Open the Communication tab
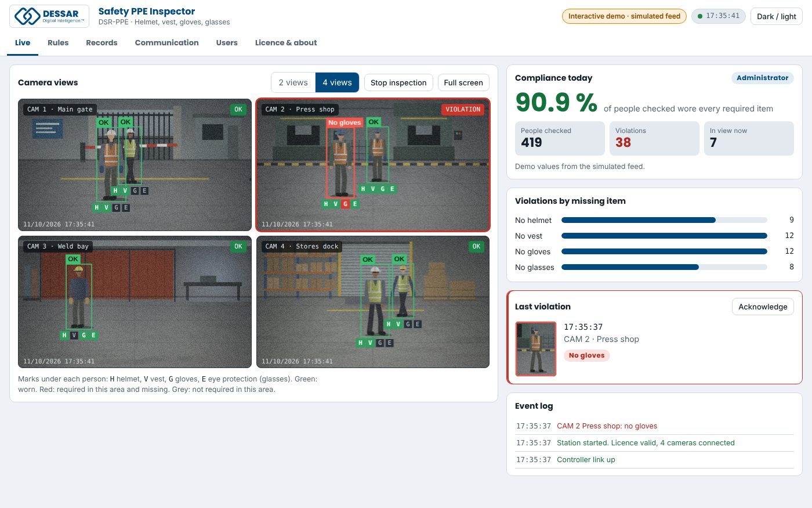Viewport: 812px width, 508px height. click(166, 43)
